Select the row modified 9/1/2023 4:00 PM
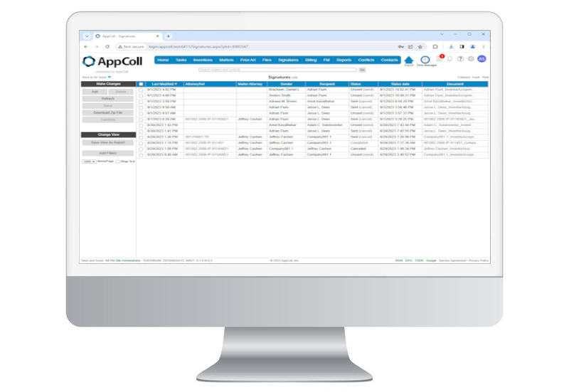 [x=141, y=96]
